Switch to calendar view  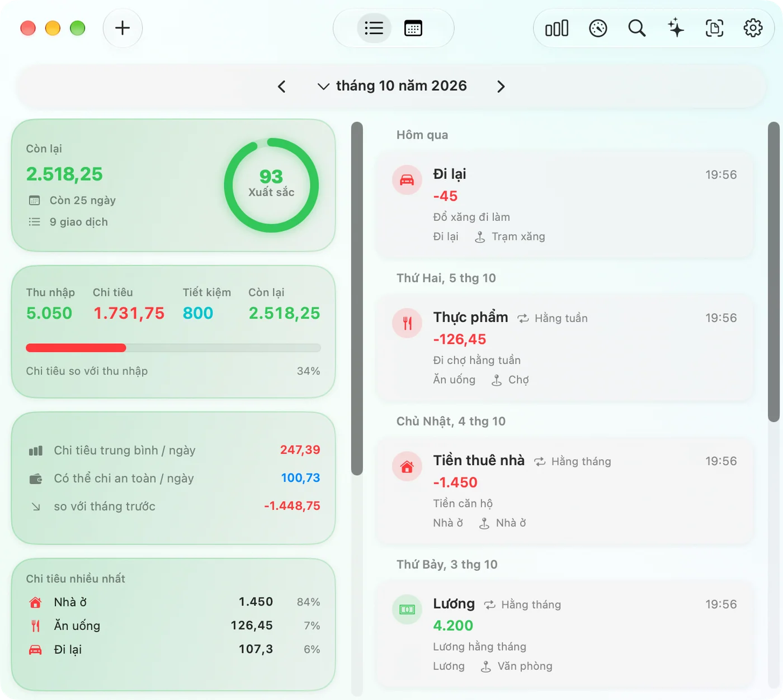[413, 28]
